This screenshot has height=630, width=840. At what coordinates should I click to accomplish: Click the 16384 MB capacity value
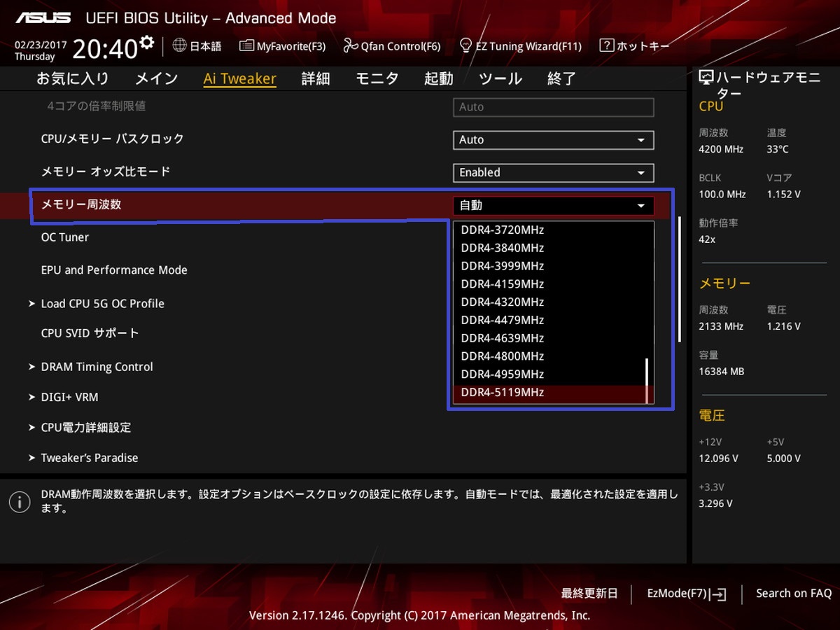click(722, 372)
